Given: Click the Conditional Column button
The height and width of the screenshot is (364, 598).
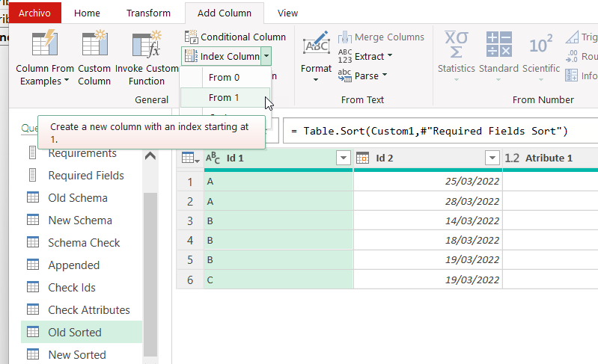Looking at the screenshot, I should [234, 37].
